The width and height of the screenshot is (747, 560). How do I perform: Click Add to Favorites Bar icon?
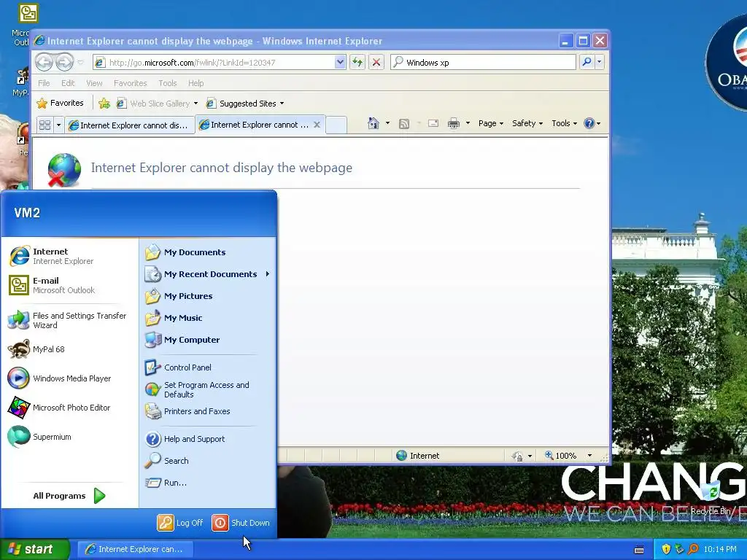click(x=104, y=104)
